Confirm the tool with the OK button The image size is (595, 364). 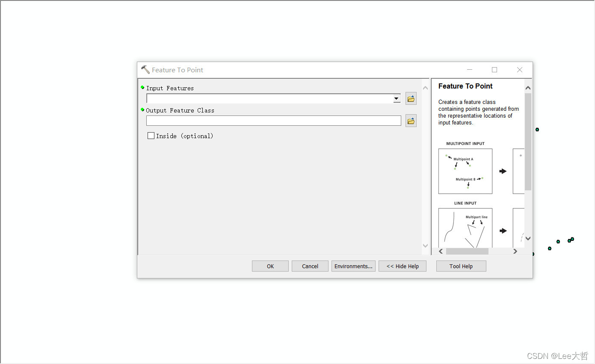click(270, 266)
